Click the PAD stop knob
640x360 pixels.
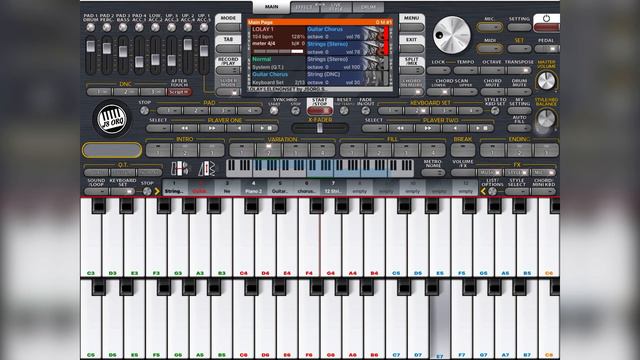[x=144, y=111]
